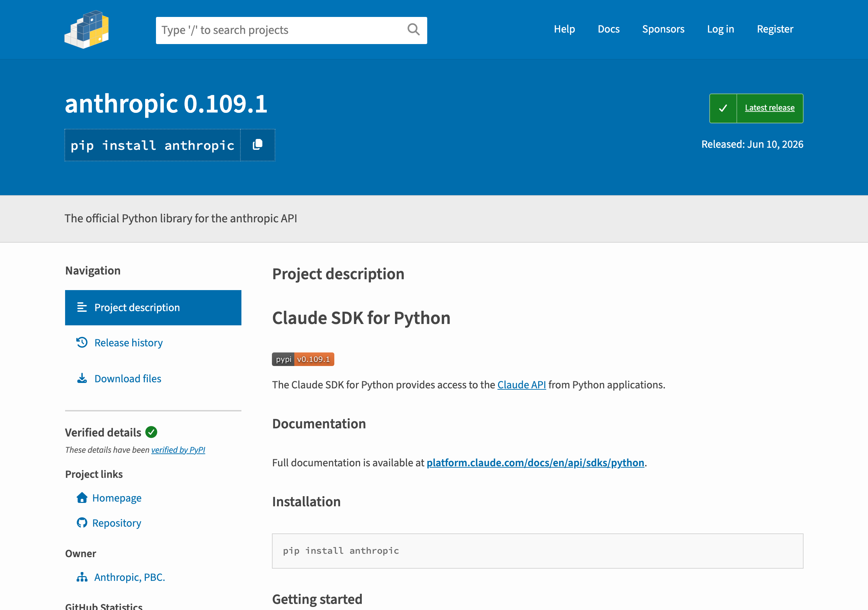Click the organization icon beside Anthropic, PBC.
The width and height of the screenshot is (868, 610).
click(82, 577)
